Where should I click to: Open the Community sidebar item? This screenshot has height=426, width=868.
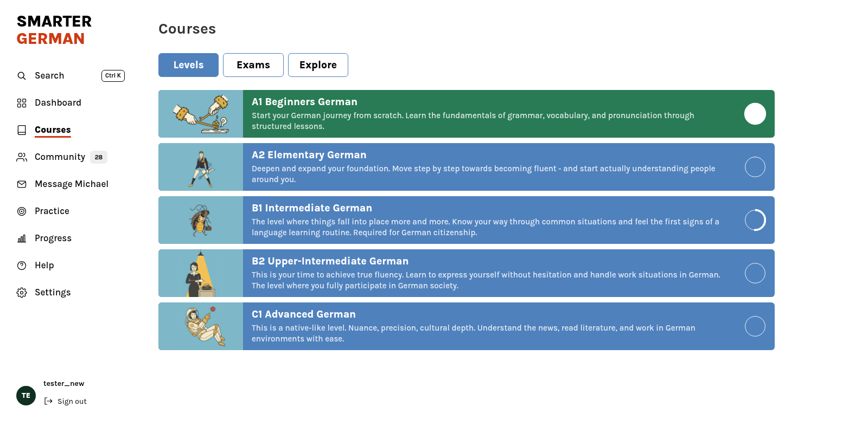60,157
